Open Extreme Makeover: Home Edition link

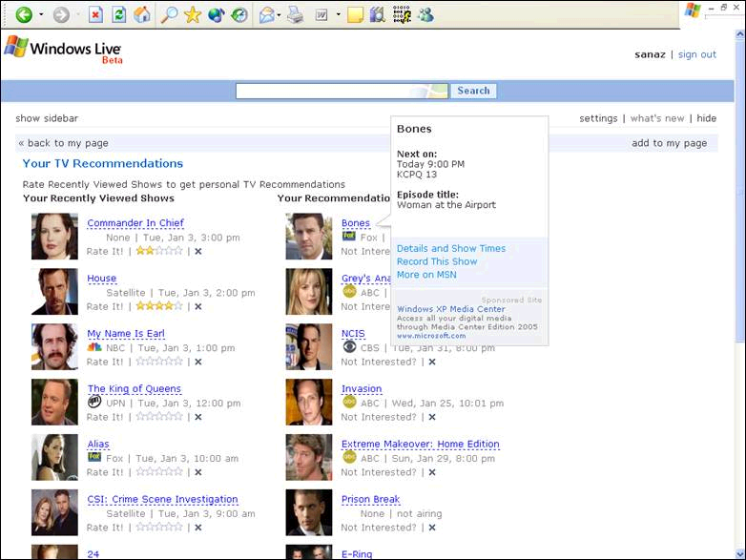420,444
